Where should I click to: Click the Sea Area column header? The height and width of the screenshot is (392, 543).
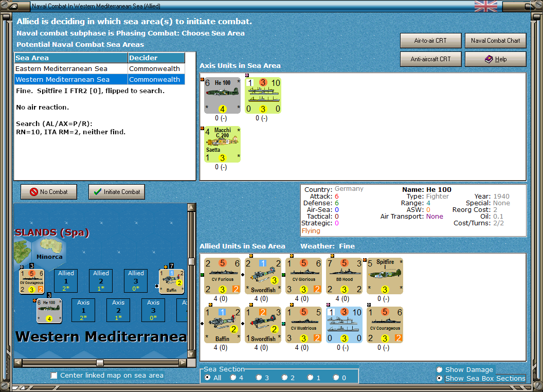click(71, 58)
